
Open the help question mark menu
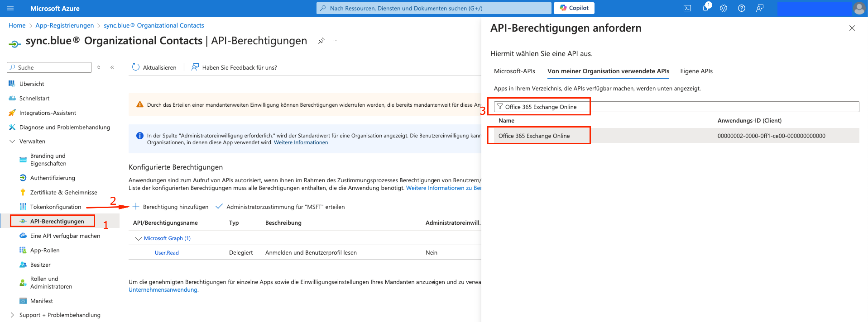pos(742,8)
